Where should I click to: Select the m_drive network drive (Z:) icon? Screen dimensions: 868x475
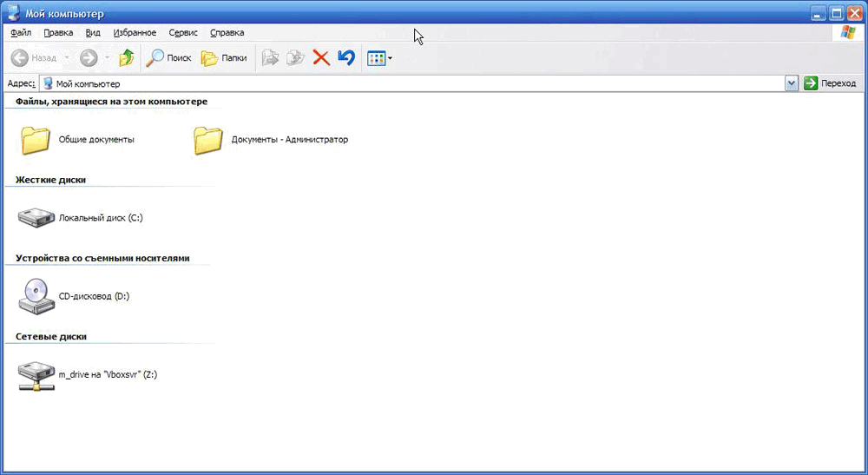pos(36,375)
